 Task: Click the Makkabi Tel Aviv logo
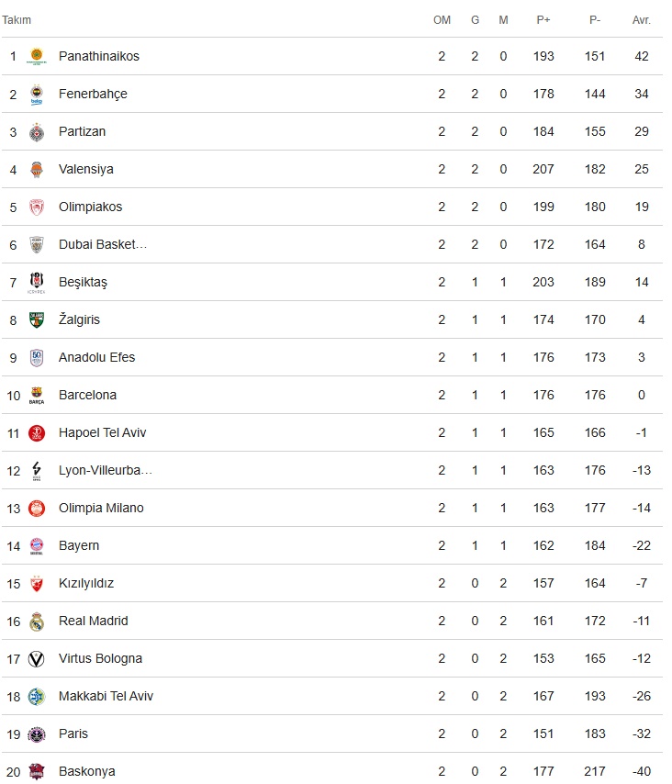(37, 697)
